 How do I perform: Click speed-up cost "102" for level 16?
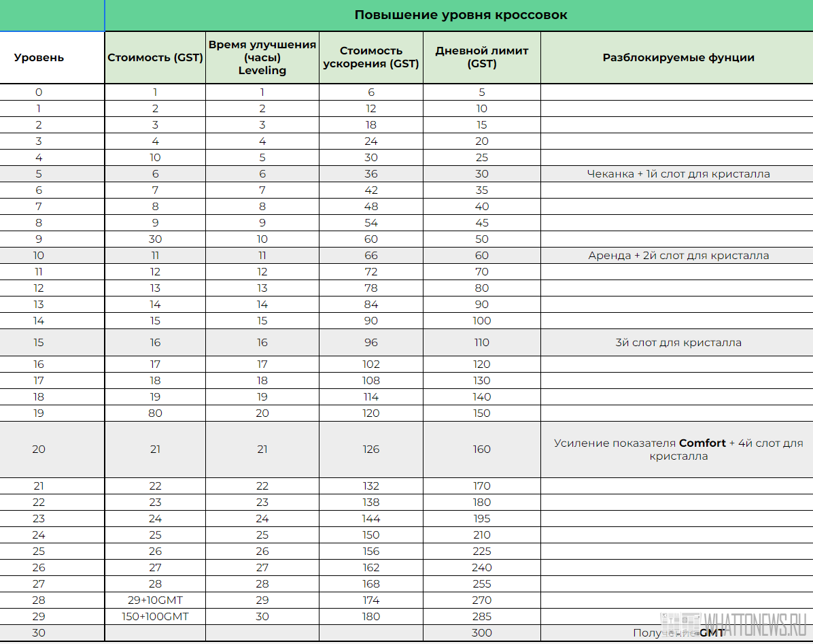click(370, 364)
